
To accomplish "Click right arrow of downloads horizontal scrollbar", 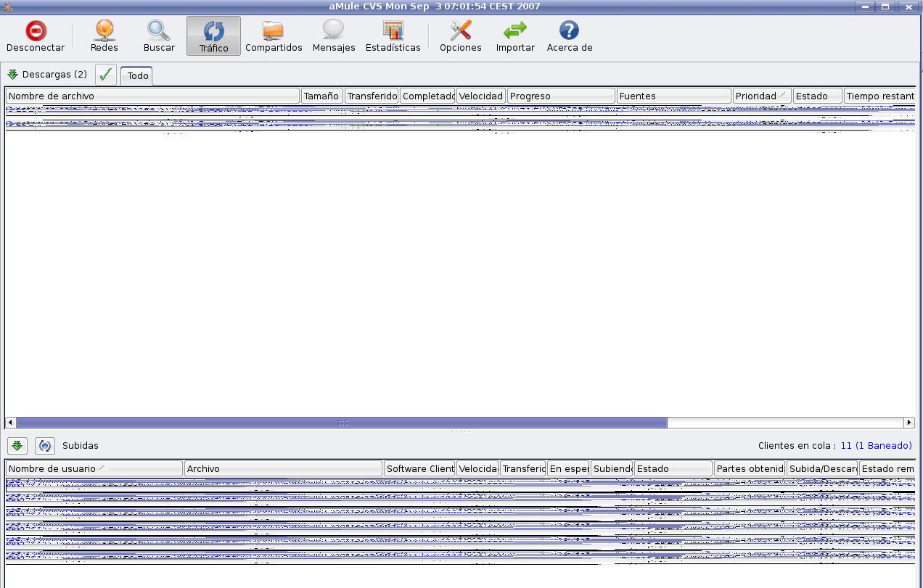I will pos(908,422).
